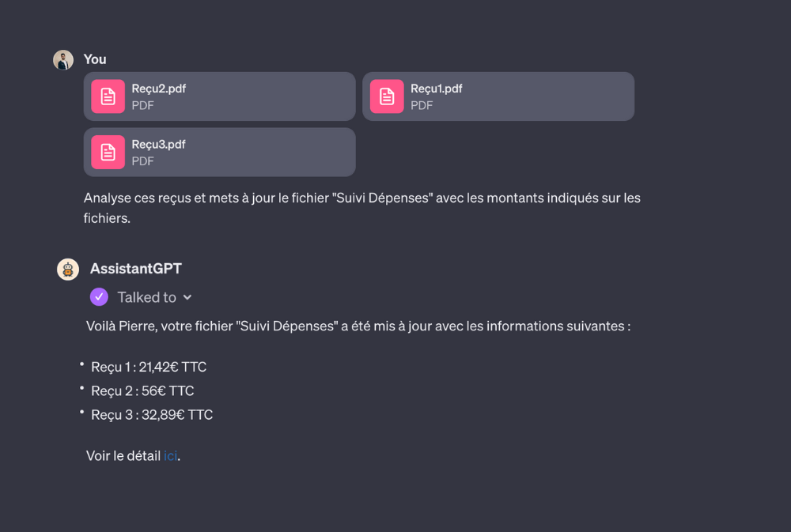Image resolution: width=791 pixels, height=532 pixels.
Task: Click the pink file icon of Reçu1.pdf
Action: point(387,96)
